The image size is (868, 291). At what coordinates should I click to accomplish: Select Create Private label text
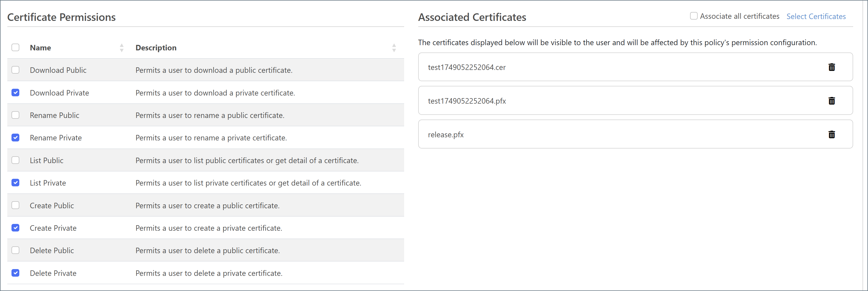[x=53, y=228]
